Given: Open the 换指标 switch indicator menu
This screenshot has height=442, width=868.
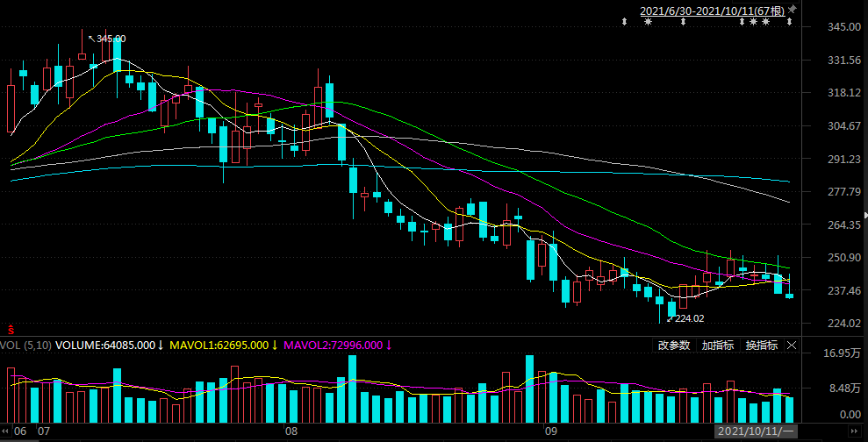Looking at the screenshot, I should [761, 346].
